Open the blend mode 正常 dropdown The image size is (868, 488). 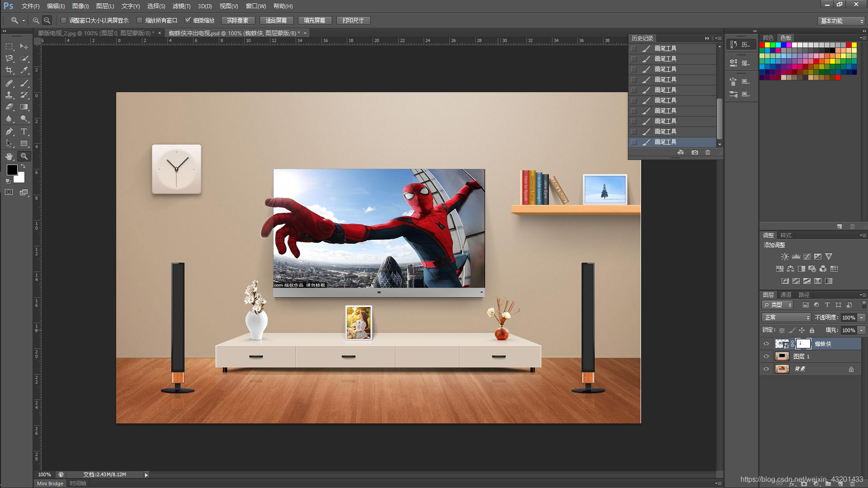coord(786,317)
